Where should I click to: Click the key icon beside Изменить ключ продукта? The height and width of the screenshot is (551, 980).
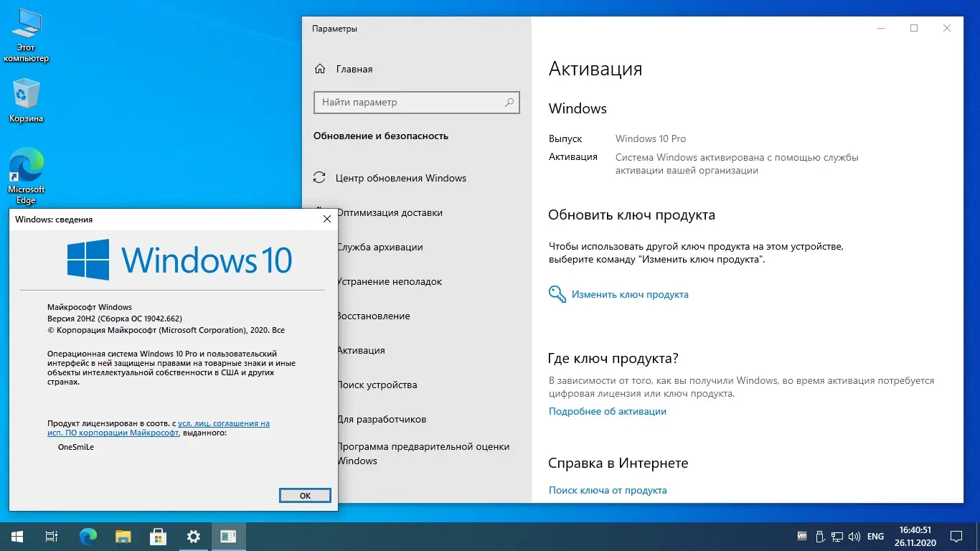point(557,294)
